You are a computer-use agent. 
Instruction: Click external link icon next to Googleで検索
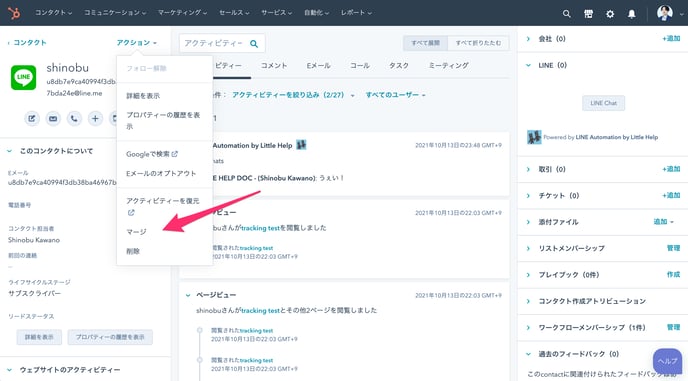coord(175,154)
